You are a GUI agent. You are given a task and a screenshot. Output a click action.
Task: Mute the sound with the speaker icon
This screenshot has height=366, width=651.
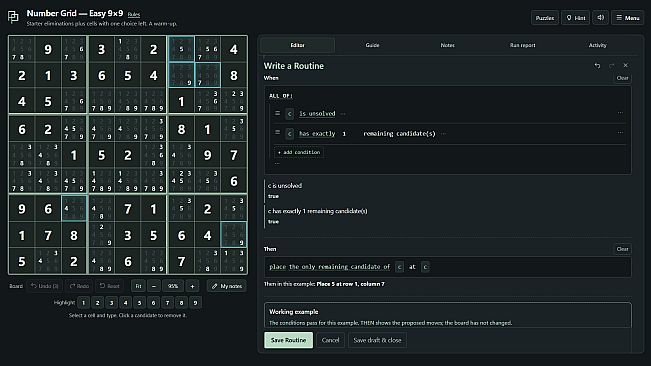(600, 18)
